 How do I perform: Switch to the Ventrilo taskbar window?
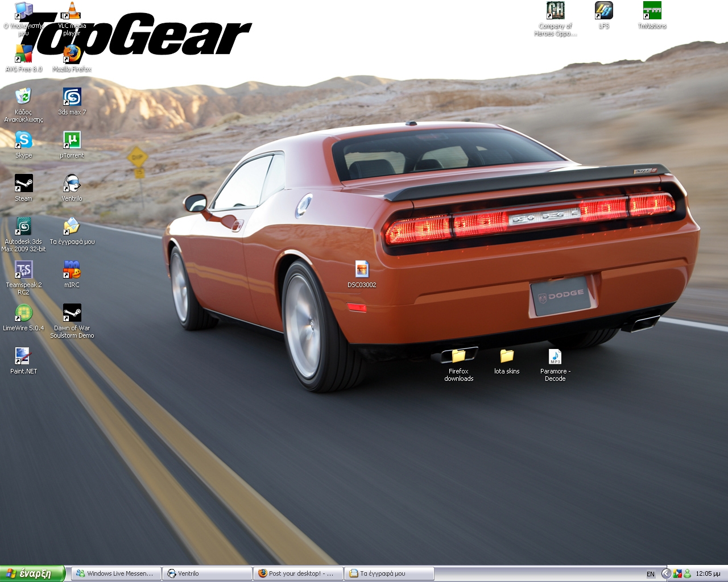point(207,573)
